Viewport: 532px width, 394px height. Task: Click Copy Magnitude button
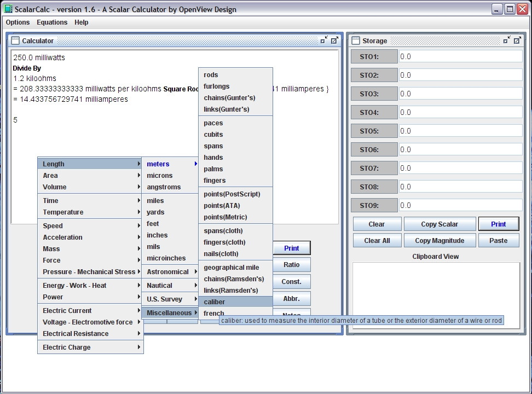[440, 241]
